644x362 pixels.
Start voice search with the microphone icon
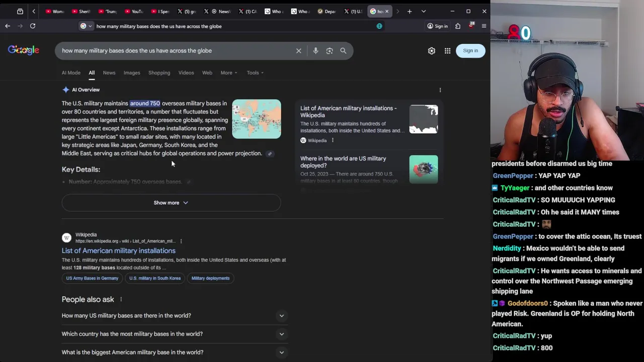[x=315, y=51]
